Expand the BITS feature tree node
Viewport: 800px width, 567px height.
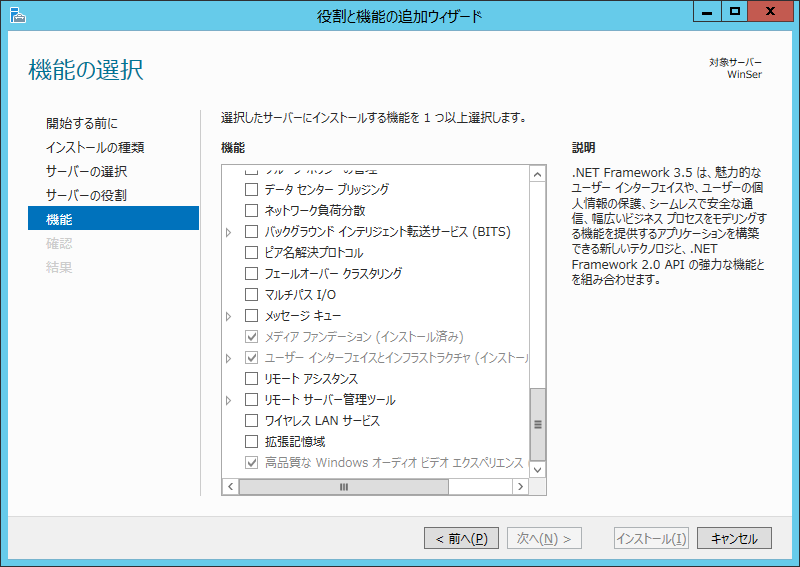(x=229, y=232)
